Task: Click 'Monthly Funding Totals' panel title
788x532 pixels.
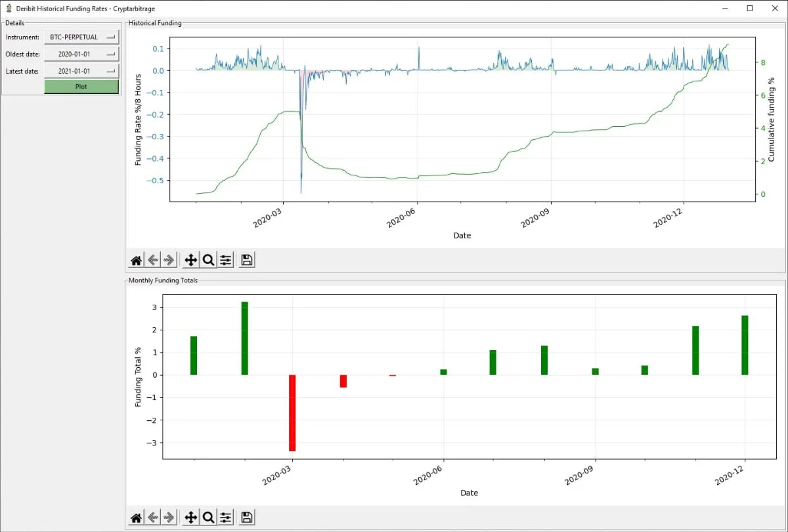Action: (163, 280)
